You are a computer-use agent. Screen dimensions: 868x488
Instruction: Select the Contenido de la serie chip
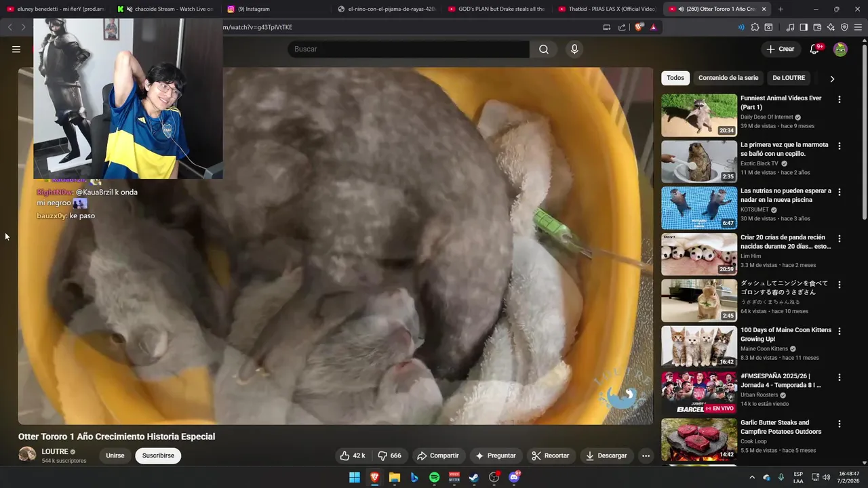[728, 78]
